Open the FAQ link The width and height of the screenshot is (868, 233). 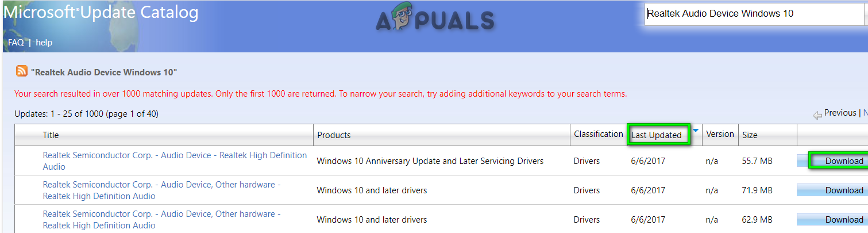point(16,43)
